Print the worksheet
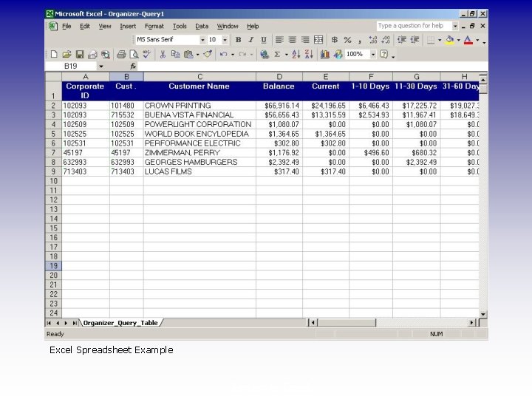Screen dimensions: 532x399 tap(121, 54)
